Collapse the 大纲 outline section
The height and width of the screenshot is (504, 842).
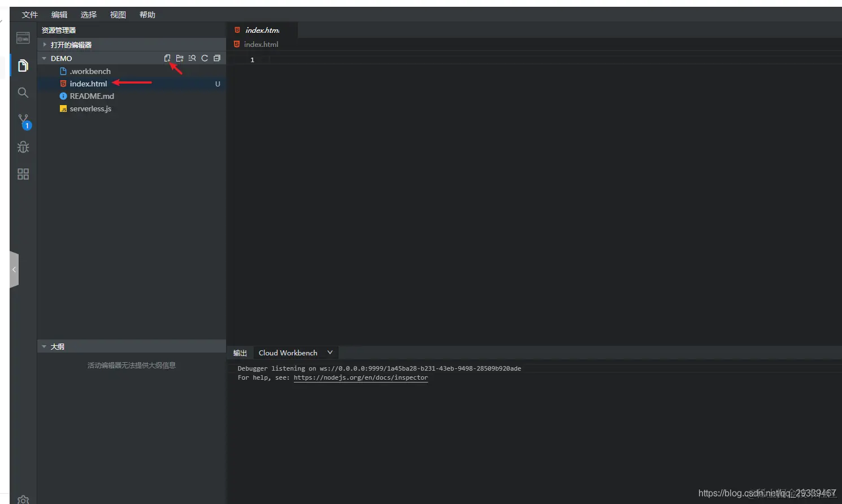pos(132,346)
